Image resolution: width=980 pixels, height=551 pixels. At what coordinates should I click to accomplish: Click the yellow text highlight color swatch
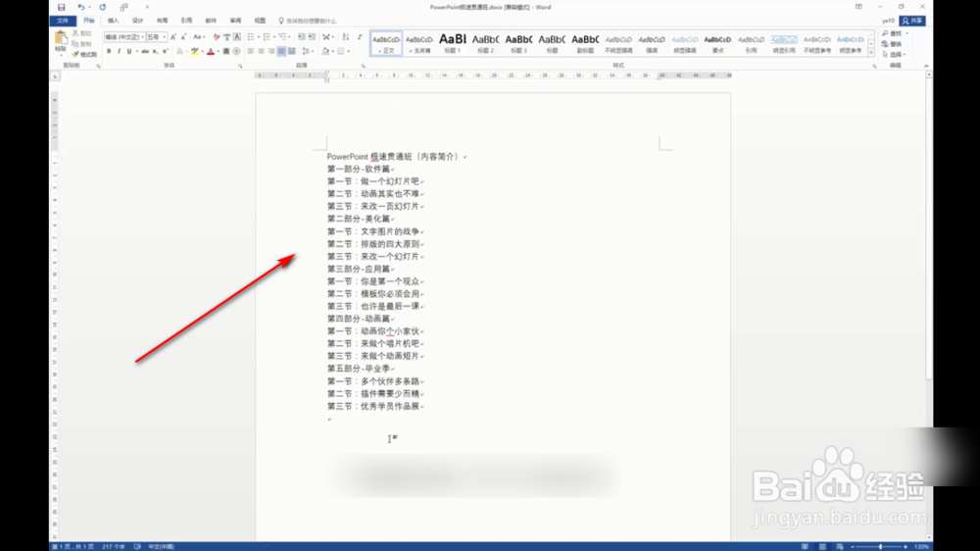click(x=194, y=51)
